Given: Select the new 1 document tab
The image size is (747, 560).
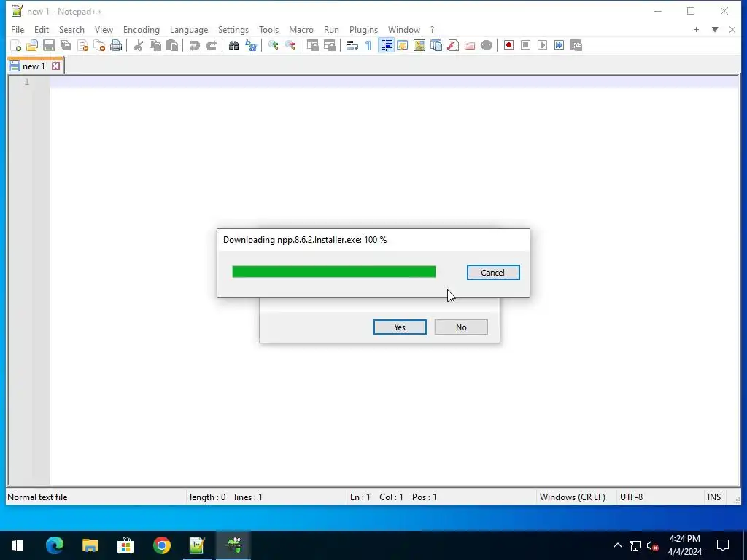Looking at the screenshot, I should (34, 66).
